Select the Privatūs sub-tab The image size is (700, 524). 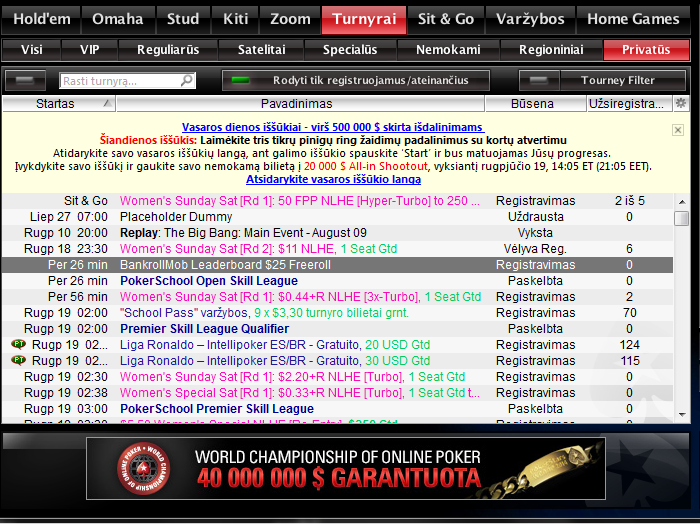[646, 50]
